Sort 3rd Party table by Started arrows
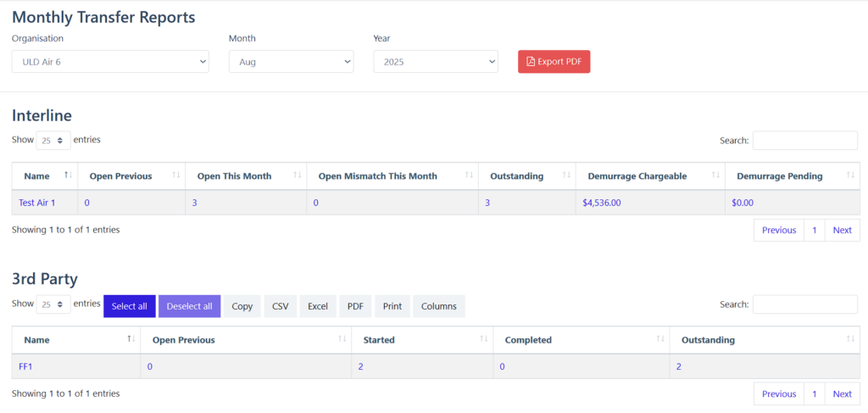 click(484, 339)
